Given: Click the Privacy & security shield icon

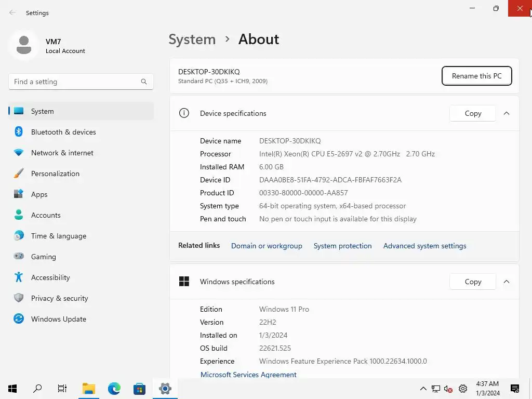Looking at the screenshot, I should (19, 298).
